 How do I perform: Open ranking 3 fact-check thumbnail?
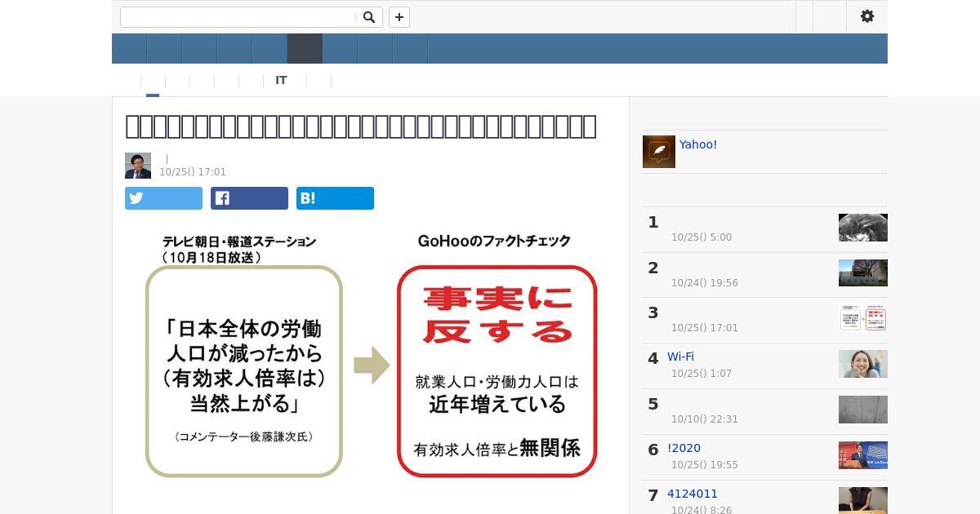pyautogui.click(x=863, y=318)
